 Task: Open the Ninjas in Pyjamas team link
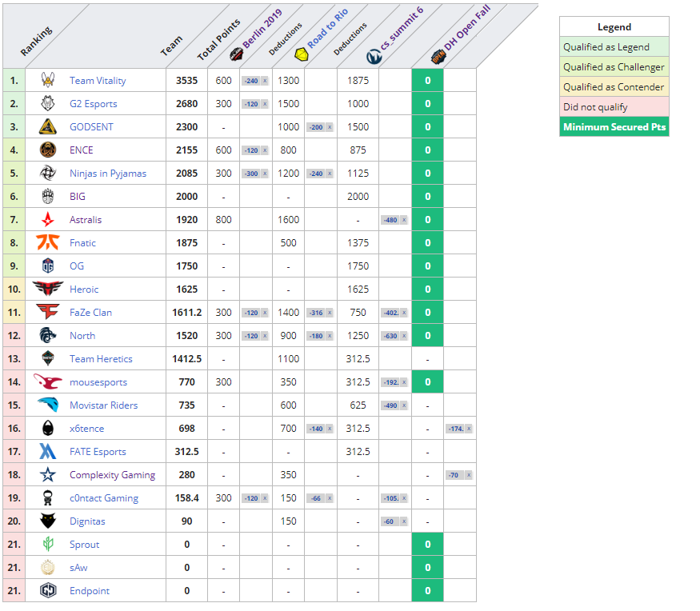108,174
